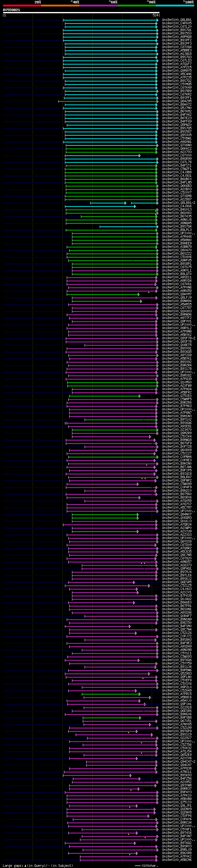This screenshot has height=868, width=197.
Task: Click the hit label UniRef100_Q8LB81-2
Action: pos(179,203)
